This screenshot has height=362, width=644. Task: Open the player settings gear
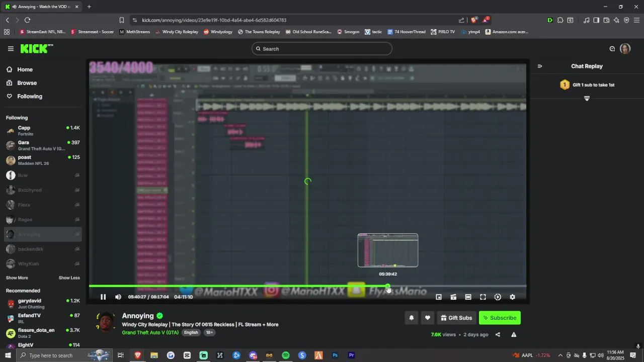[x=512, y=297]
